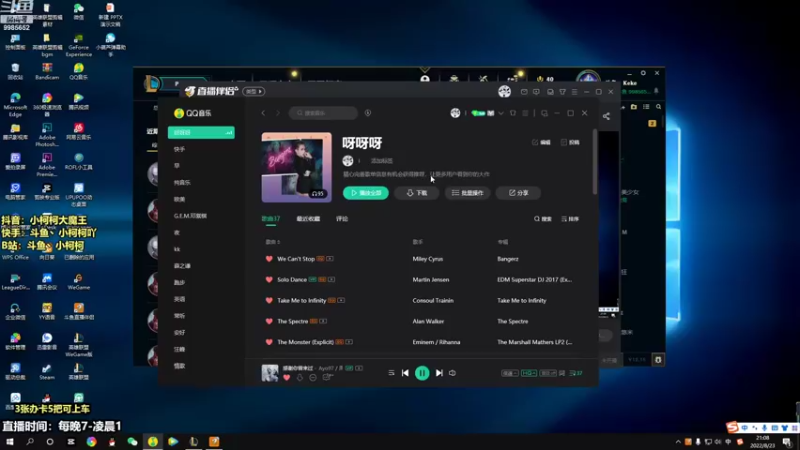Open the volume control speaker icon

(453, 373)
